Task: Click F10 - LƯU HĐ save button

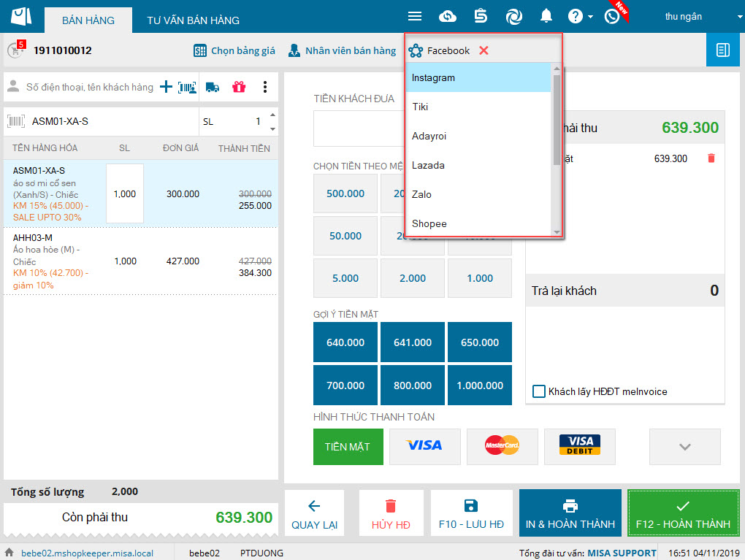Action: 471,513
